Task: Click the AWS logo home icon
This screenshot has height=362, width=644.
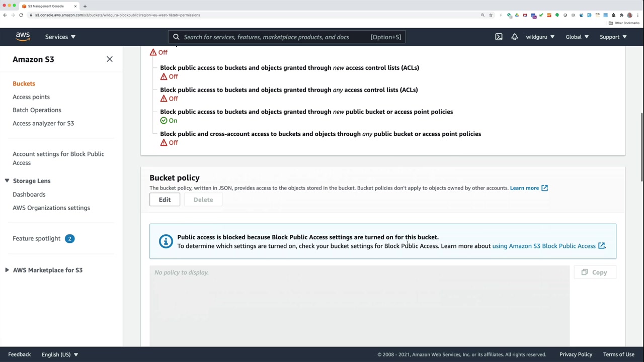Action: click(23, 37)
